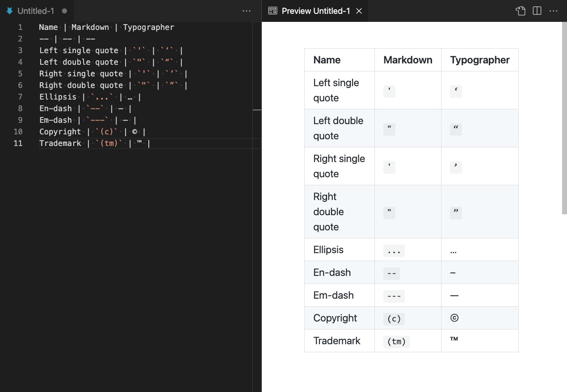Click the Em-dash row in the preview table
Viewport: 567px width, 392px height.
(x=333, y=295)
